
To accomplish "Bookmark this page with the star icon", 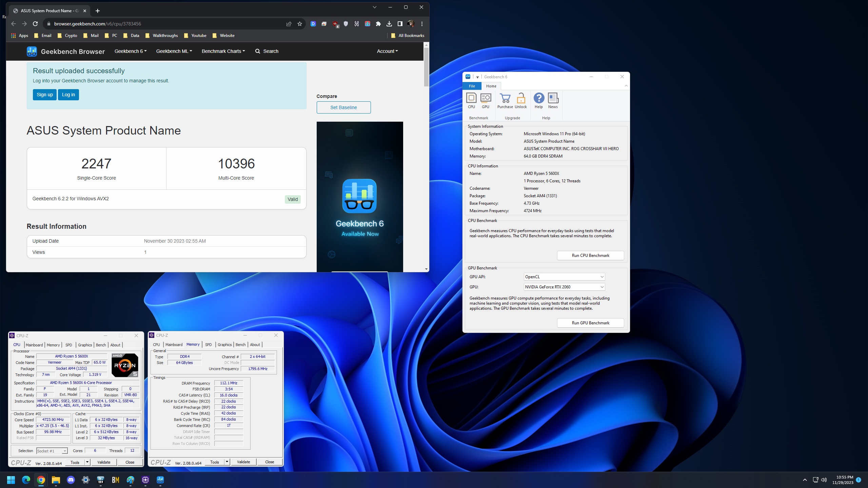I will pos(300,24).
